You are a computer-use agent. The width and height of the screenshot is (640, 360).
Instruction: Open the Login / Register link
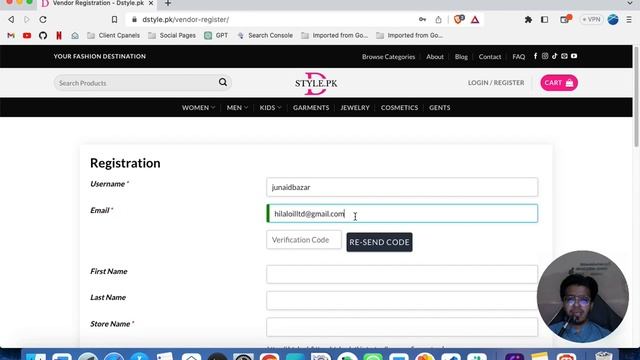coord(496,83)
